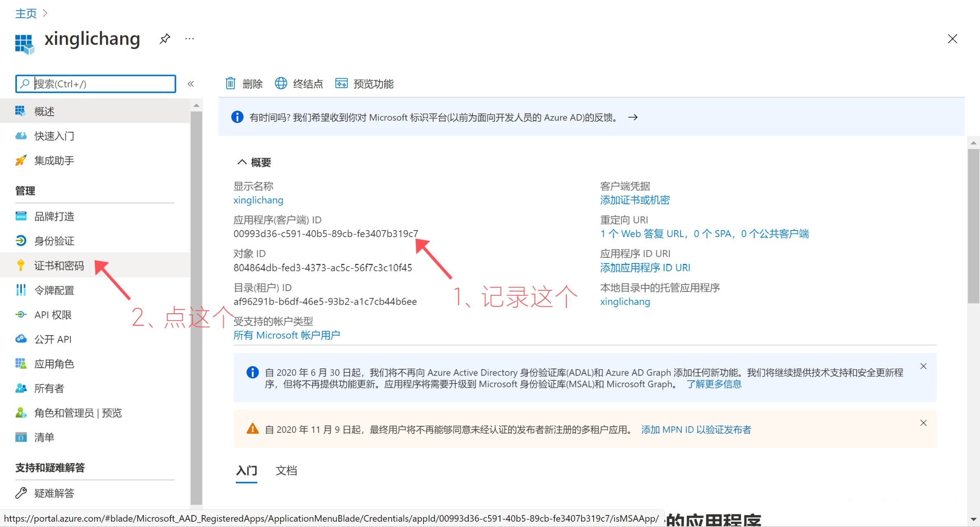Click the pin icon next to xinglichang
The height and width of the screenshot is (527, 980).
(x=165, y=39)
